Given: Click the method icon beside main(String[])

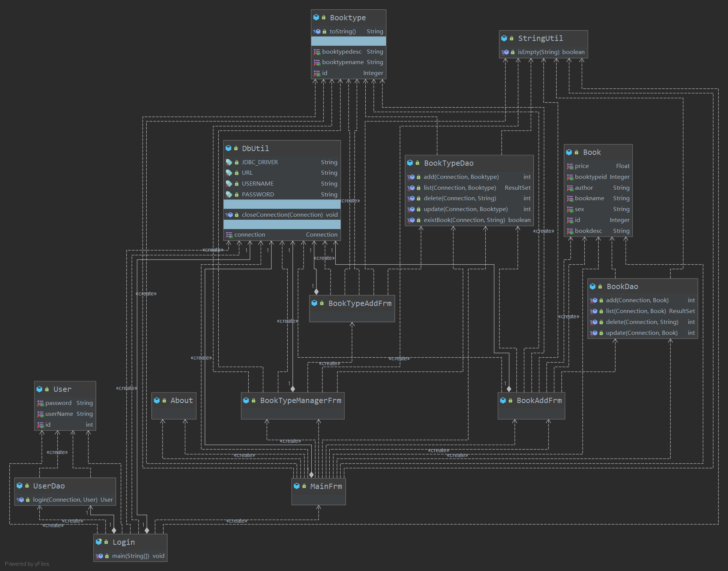Looking at the screenshot, I should (99, 556).
